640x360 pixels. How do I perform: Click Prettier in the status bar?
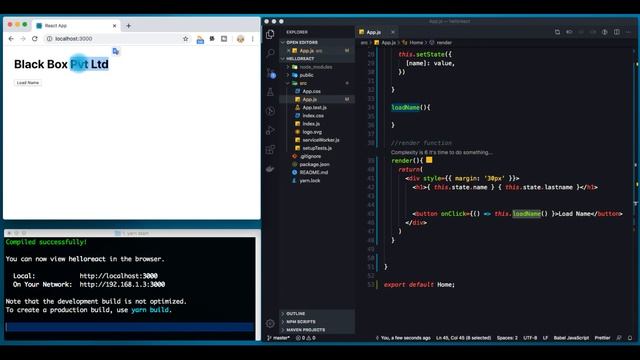click(x=602, y=338)
